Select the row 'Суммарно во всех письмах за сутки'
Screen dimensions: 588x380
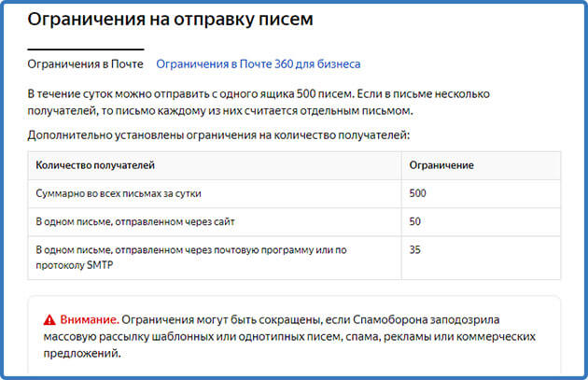click(294, 193)
